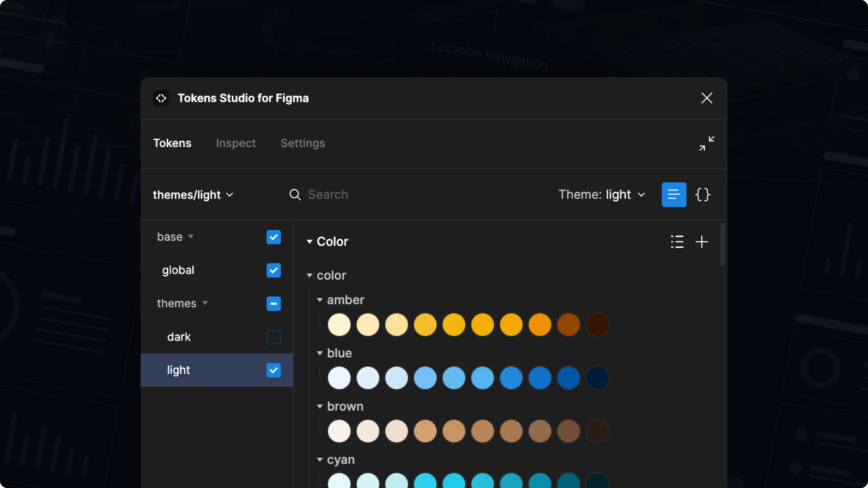Select the themes folder label
This screenshot has width=868, height=488.
pyautogui.click(x=177, y=303)
